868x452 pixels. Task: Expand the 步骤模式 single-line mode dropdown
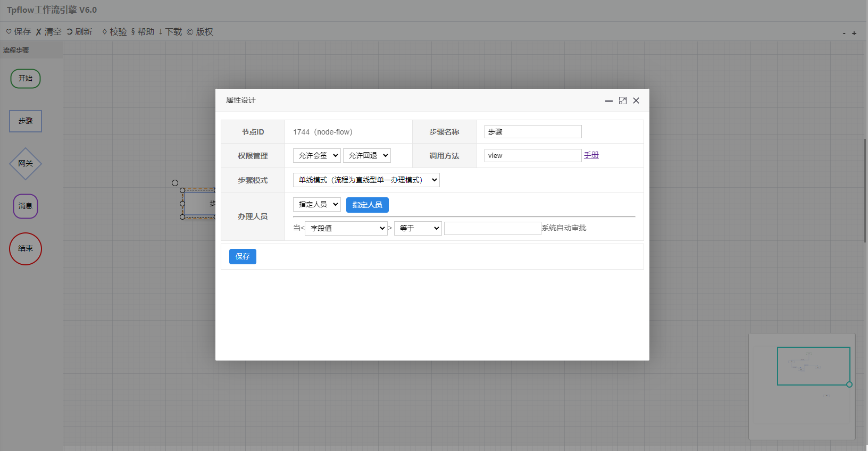(366, 180)
